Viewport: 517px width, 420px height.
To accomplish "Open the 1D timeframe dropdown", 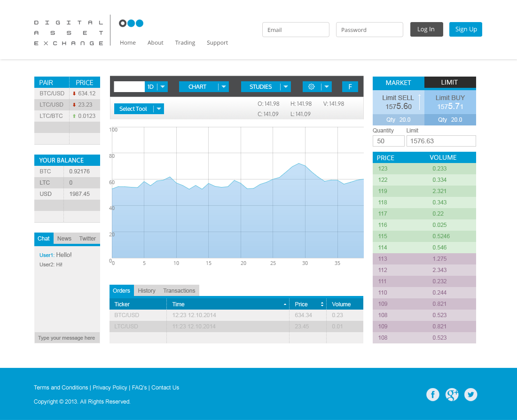I will (162, 86).
